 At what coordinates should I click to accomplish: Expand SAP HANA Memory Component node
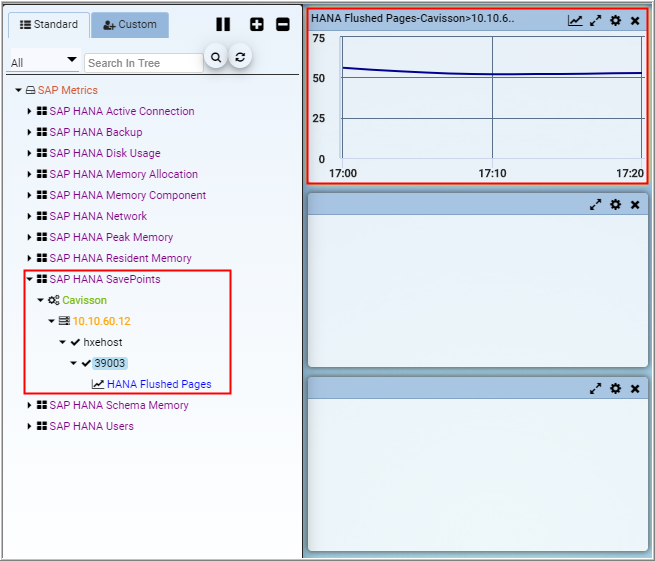pyautogui.click(x=29, y=195)
